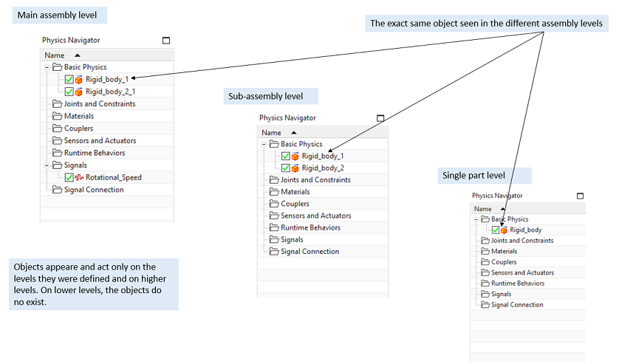Collapse Basic Physics in the main assembly navigator

pos(47,67)
